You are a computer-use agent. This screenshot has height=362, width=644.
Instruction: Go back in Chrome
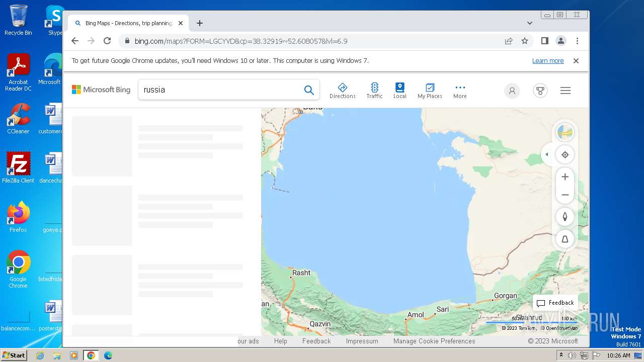[x=75, y=41]
